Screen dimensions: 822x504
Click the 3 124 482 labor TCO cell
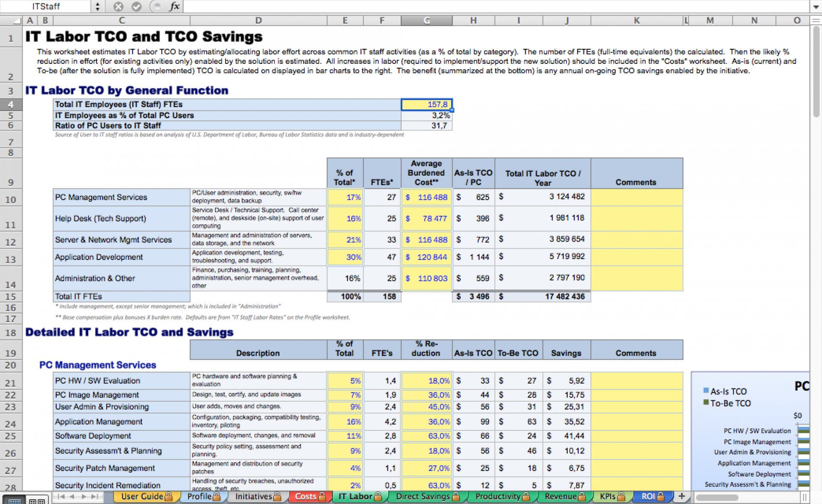click(543, 197)
